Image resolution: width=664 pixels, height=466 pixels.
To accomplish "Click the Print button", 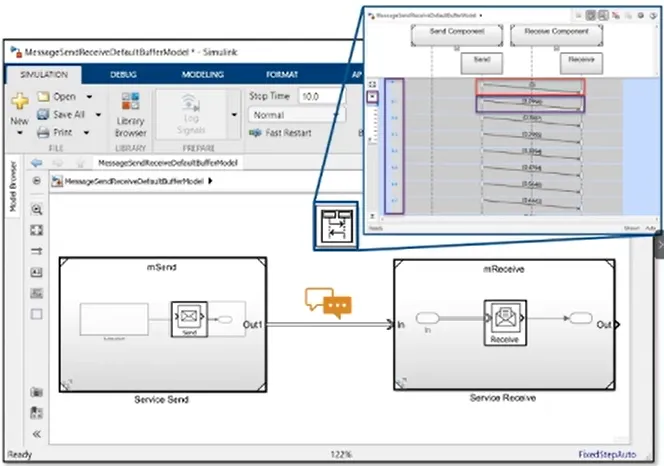I will tap(55, 133).
